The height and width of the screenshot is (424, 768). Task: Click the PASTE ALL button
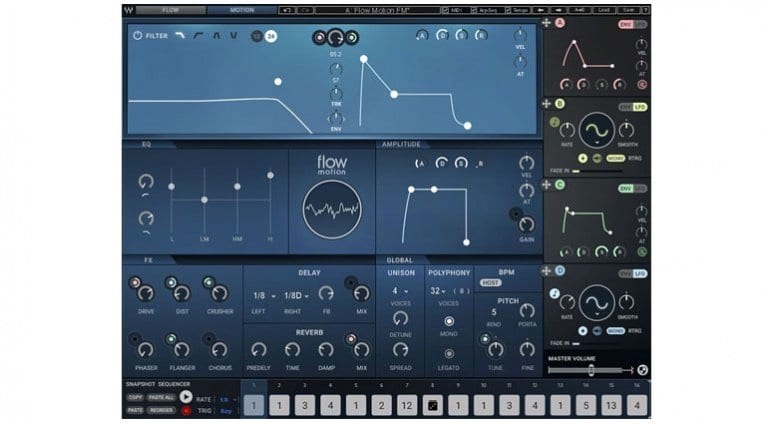[x=161, y=398]
